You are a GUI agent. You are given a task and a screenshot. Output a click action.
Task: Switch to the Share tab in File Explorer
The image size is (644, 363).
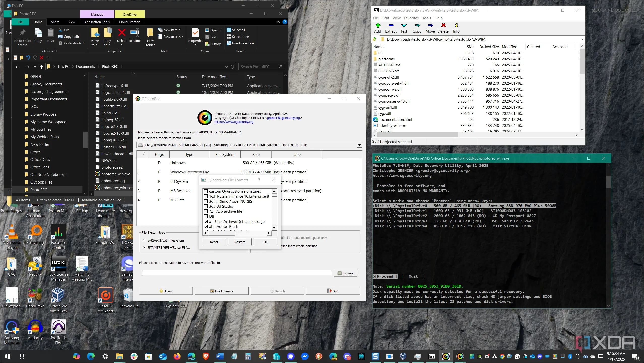tap(55, 22)
